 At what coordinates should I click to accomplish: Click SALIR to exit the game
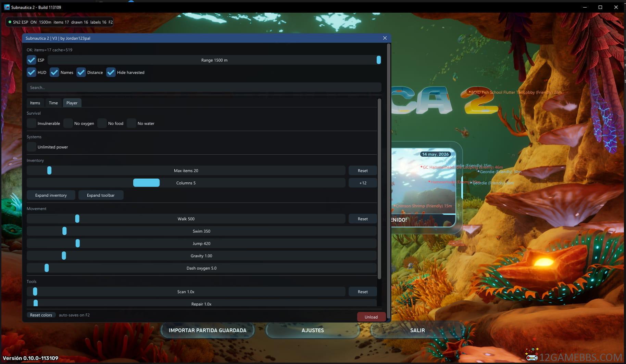tap(417, 330)
